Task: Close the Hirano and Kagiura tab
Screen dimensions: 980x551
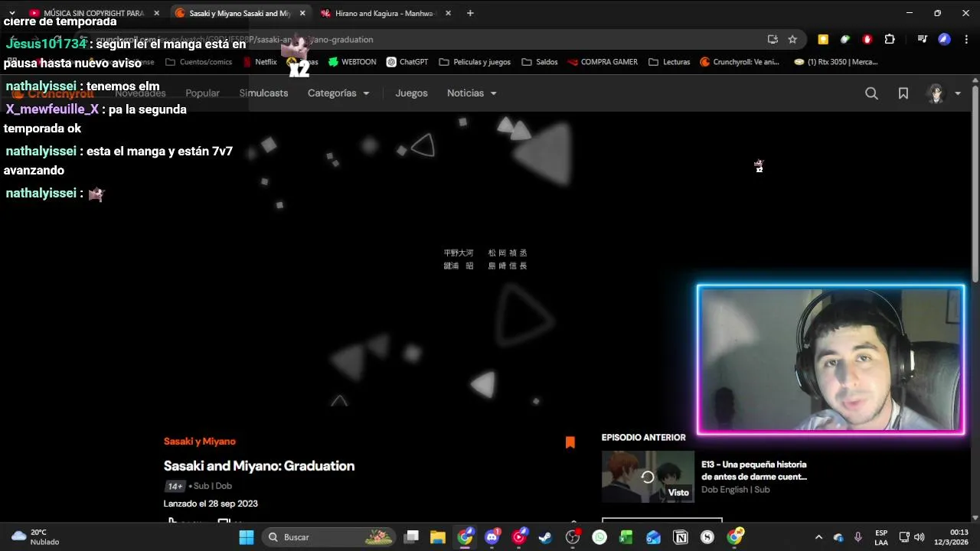Action: (x=448, y=13)
